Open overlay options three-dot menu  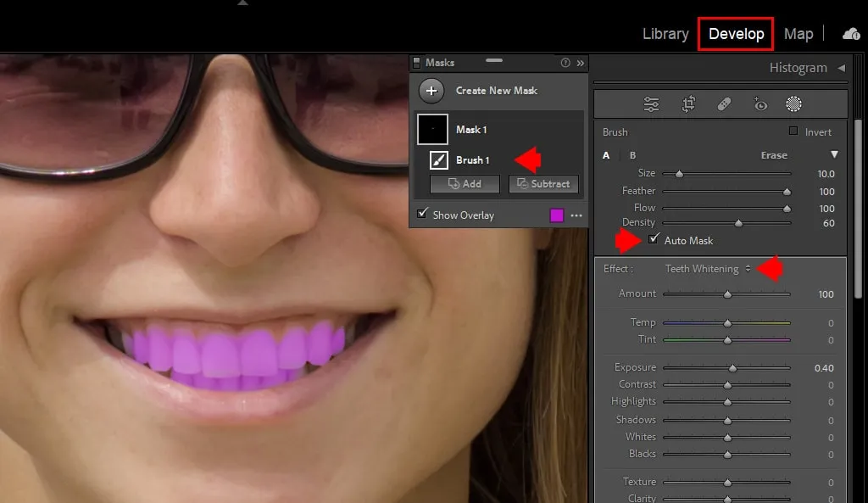[576, 215]
